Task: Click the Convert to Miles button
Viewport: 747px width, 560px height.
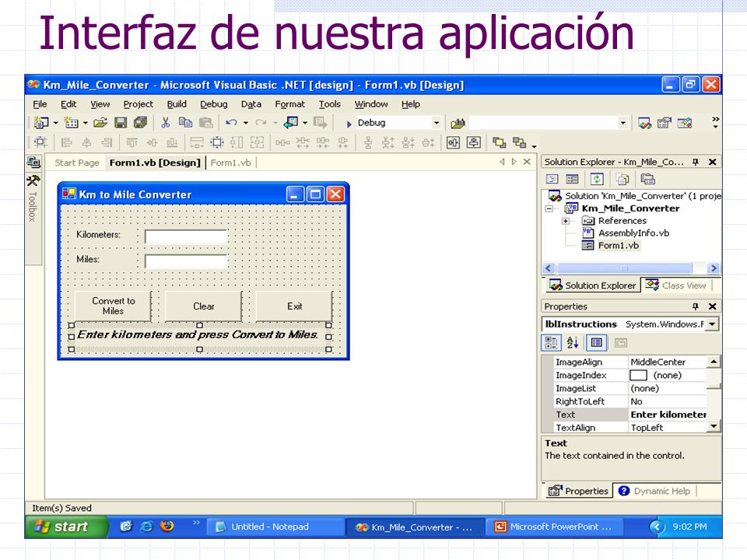Action: coord(113,306)
